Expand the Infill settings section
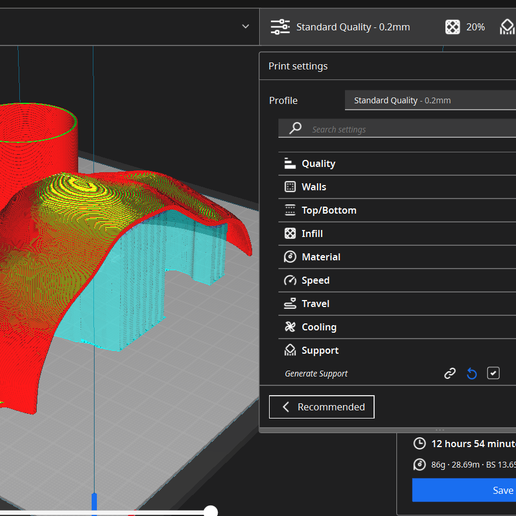This screenshot has width=516, height=516. pyautogui.click(x=397, y=234)
